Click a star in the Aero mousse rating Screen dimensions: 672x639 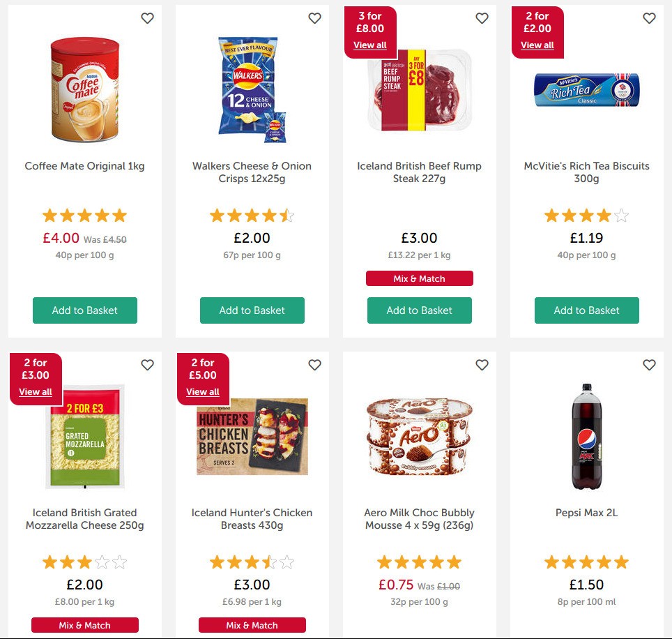pos(419,562)
